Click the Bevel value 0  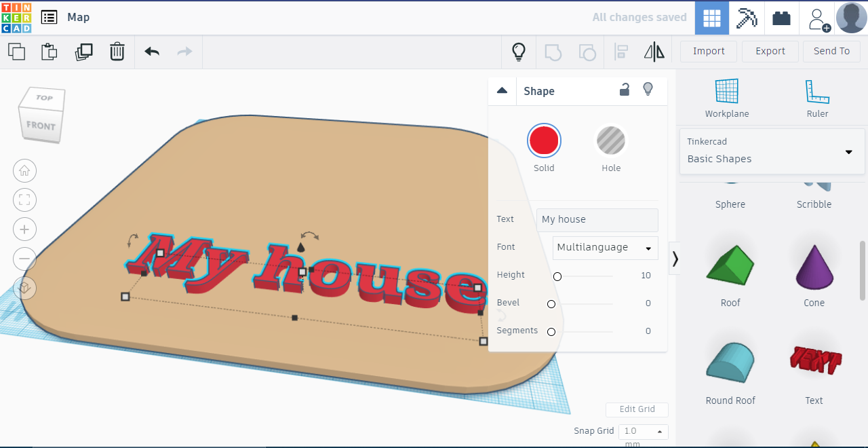648,303
